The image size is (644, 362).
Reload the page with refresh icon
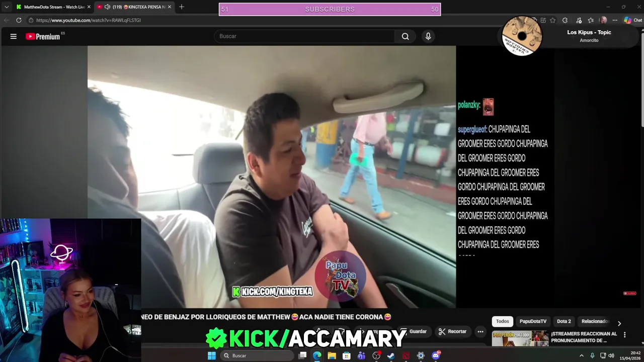pyautogui.click(x=19, y=20)
